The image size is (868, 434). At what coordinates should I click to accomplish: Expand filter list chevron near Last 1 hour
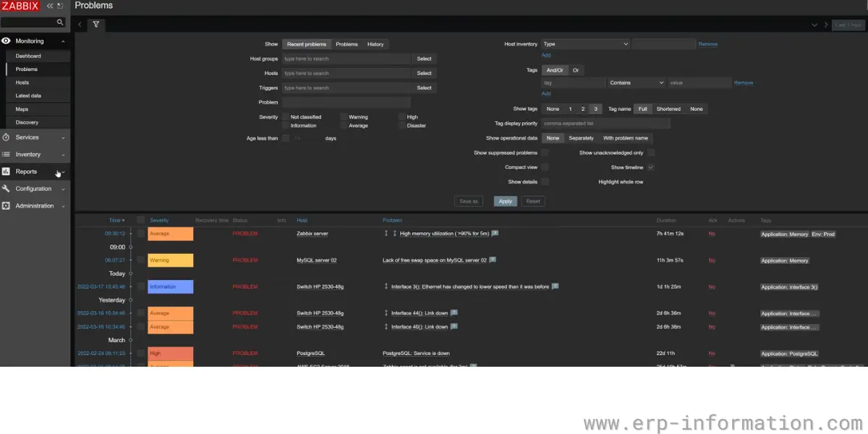point(814,25)
